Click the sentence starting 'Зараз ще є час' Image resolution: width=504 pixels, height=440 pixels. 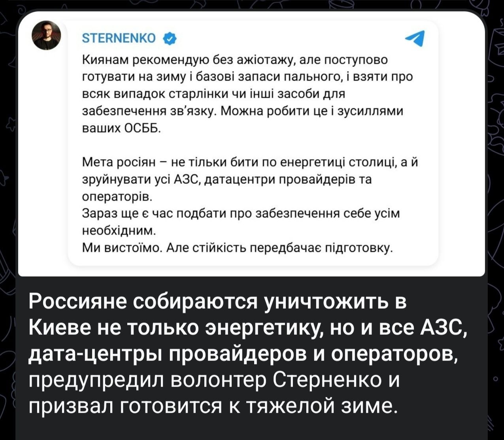coord(241,214)
